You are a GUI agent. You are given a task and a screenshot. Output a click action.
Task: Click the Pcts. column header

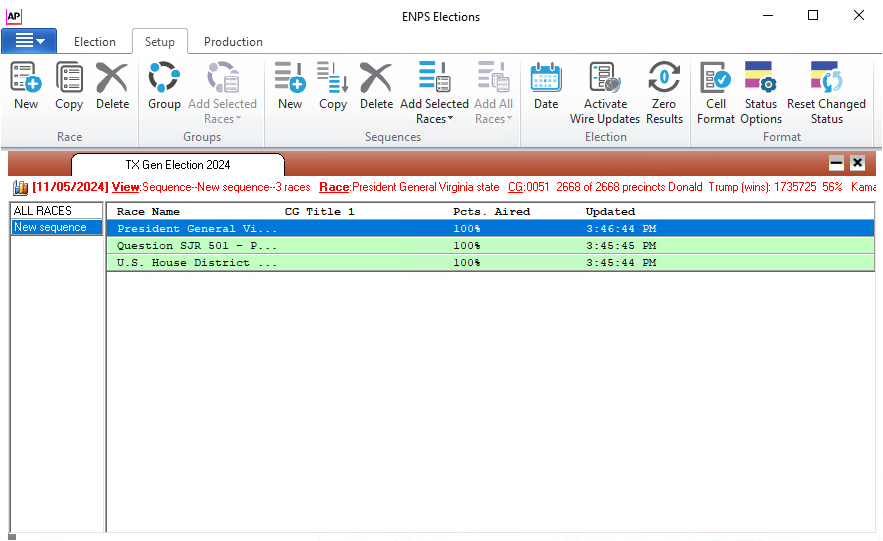tap(469, 212)
